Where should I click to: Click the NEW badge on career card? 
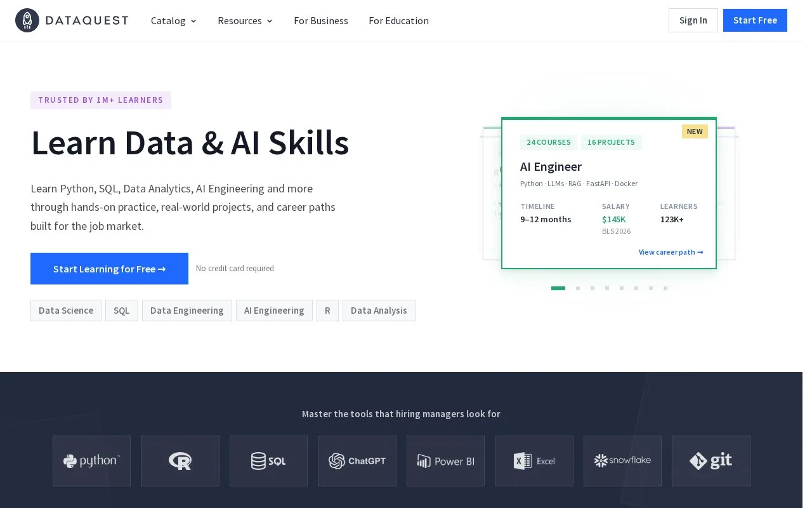pyautogui.click(x=695, y=131)
